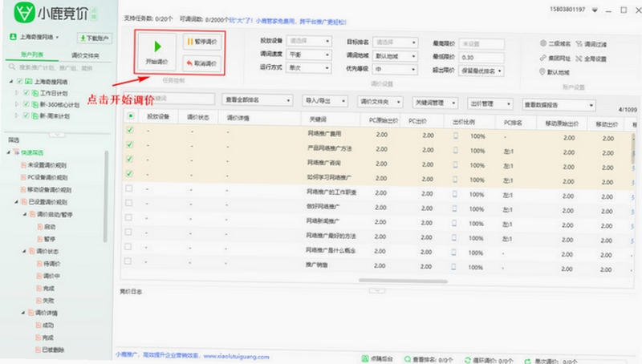
Task: Select the 暂停 filter item
Action: coord(47,239)
